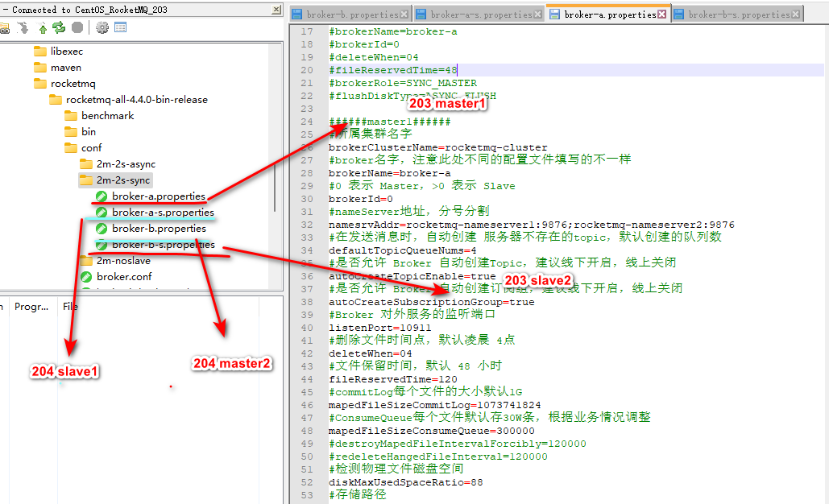Click the maven folder icon
The image size is (829, 504).
coord(40,68)
